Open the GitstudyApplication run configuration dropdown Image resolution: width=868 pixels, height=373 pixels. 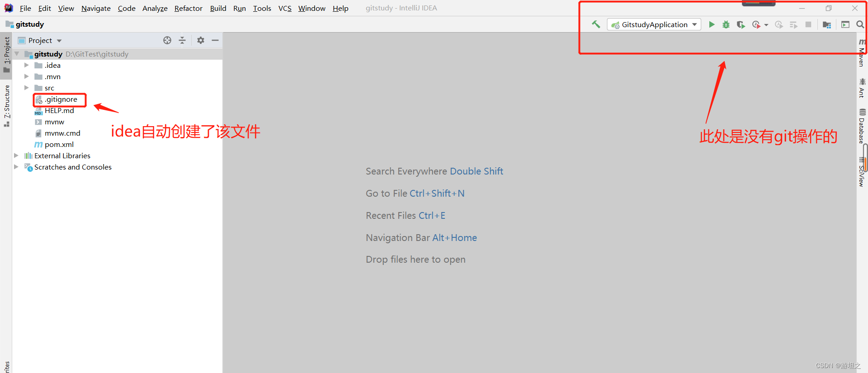pyautogui.click(x=654, y=24)
